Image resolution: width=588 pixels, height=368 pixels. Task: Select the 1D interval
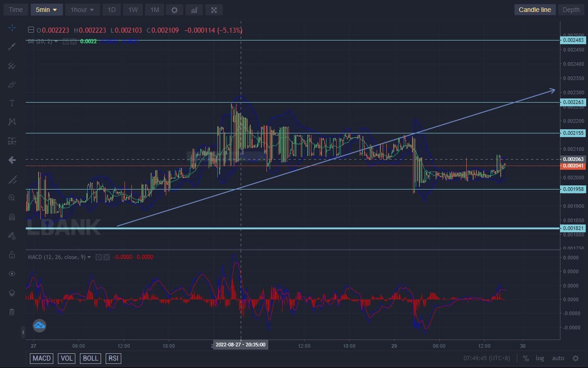click(x=112, y=10)
